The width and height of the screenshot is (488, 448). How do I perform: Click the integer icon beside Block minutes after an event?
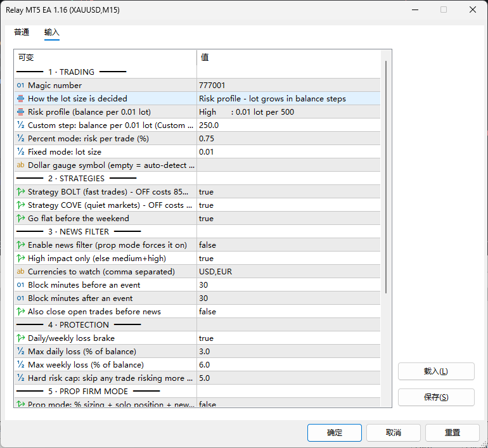point(20,298)
